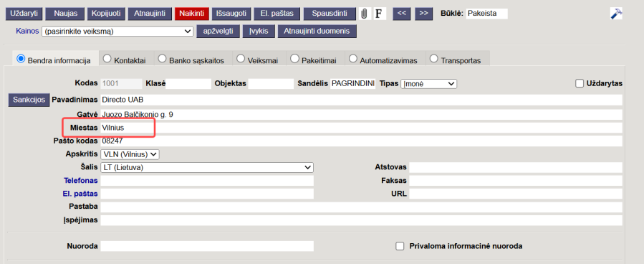Click the El. paštas toolbar button
Image resolution: width=644 pixels, height=264 pixels.
[277, 14]
